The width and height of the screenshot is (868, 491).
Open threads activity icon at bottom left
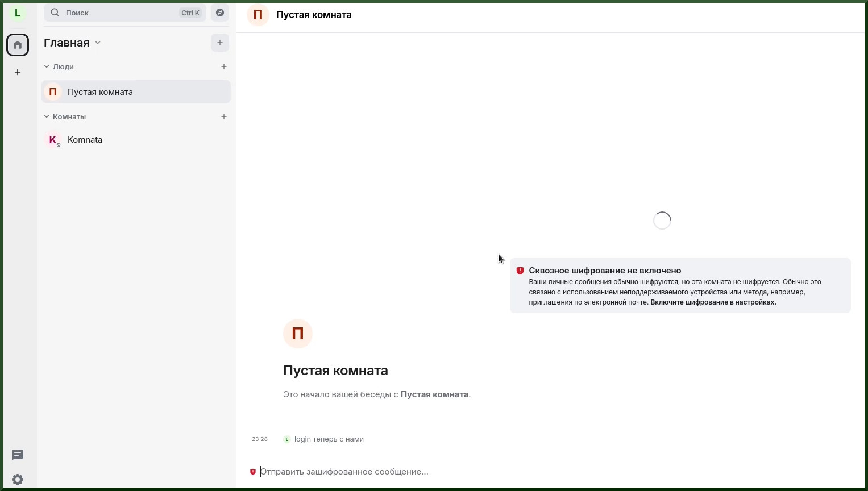[x=18, y=455]
